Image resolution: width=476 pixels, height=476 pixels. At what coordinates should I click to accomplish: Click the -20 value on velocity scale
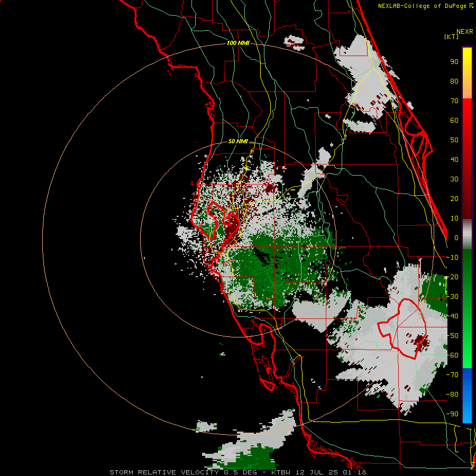tap(452, 277)
